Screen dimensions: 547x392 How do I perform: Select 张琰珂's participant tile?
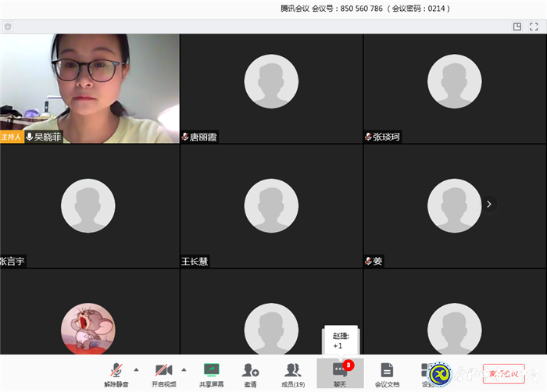click(x=454, y=88)
